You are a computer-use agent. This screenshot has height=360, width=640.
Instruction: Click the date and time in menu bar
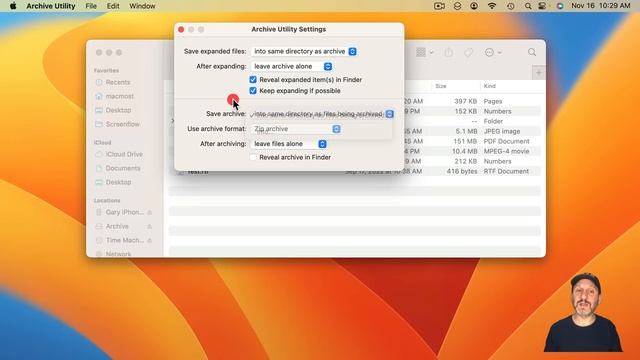click(600, 6)
